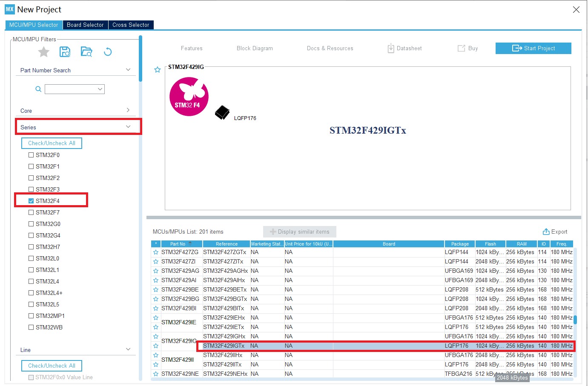The image size is (588, 386).
Task: Click the favorites star filter icon
Action: 44,52
